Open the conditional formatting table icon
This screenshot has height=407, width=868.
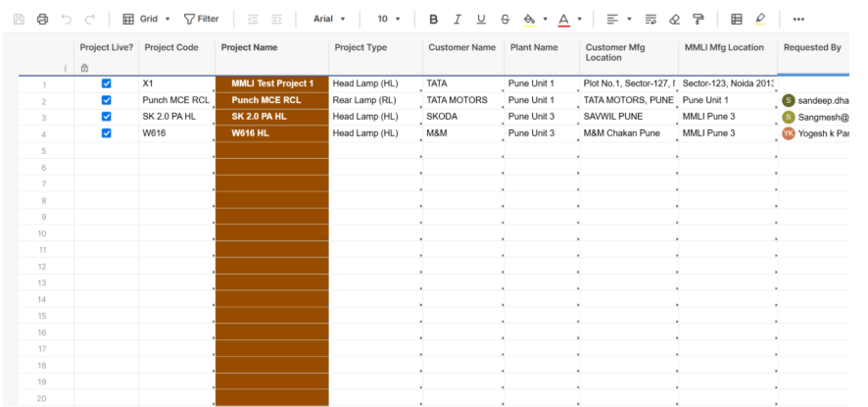pos(737,19)
